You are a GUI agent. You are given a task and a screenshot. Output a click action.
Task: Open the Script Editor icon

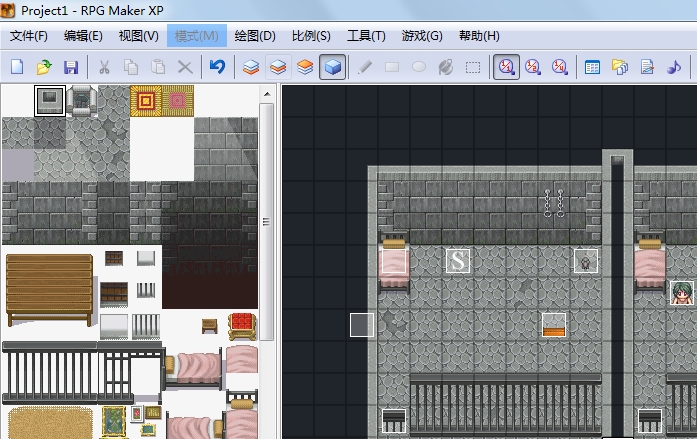coord(647,67)
